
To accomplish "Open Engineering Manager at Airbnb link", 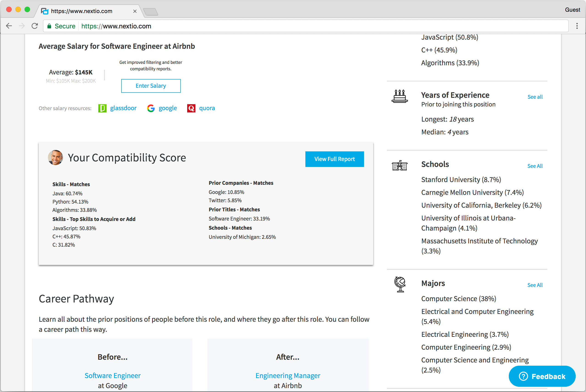I will 288,376.
